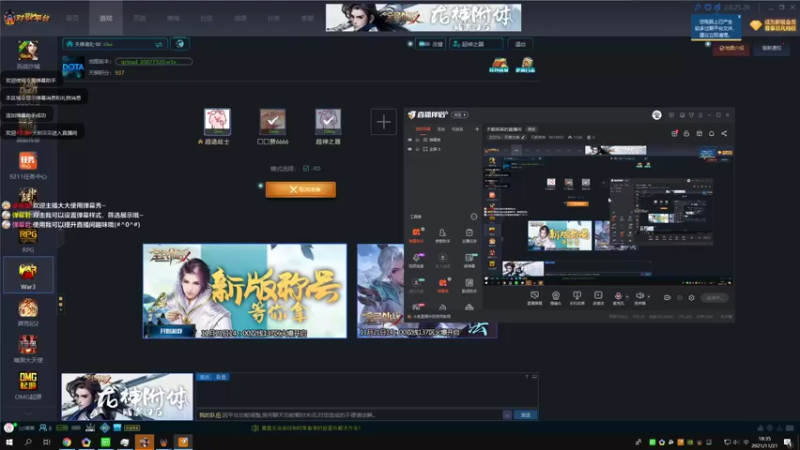Open the OMG起源 sidebar game icon
Screen dimensions: 800x450
pyautogui.click(x=28, y=382)
